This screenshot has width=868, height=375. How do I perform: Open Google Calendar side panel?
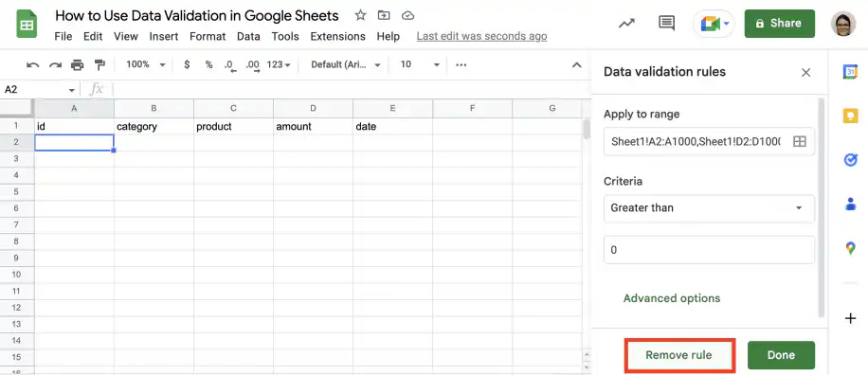(850, 71)
